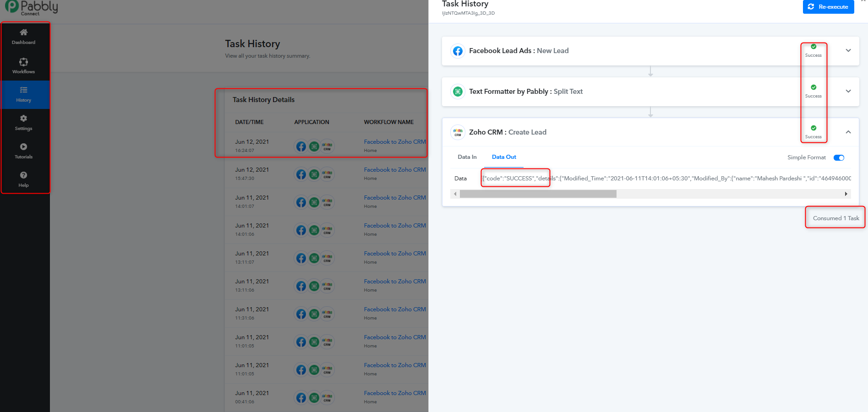Click Text Formatter icon in the 16:24:07 row
This screenshot has height=412, width=868.
click(x=314, y=146)
